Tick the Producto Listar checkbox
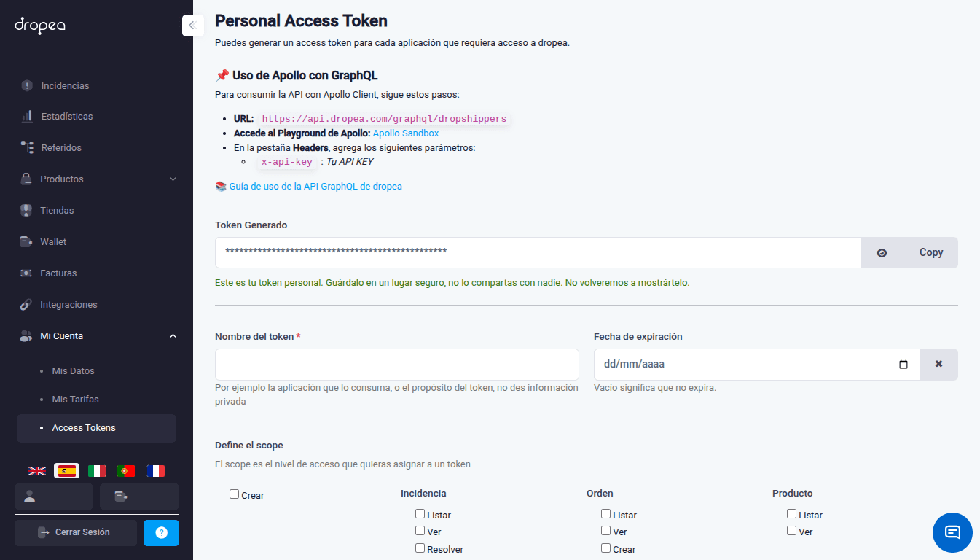 [x=792, y=514]
